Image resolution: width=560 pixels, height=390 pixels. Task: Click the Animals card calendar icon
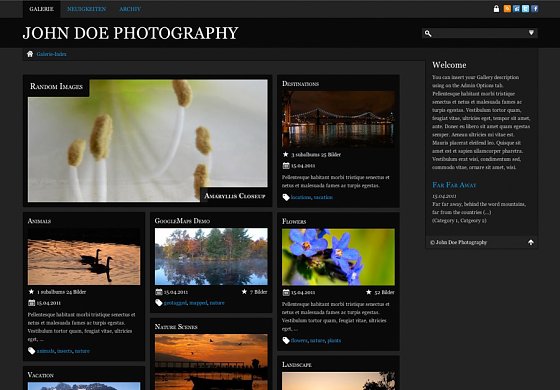[31, 303]
